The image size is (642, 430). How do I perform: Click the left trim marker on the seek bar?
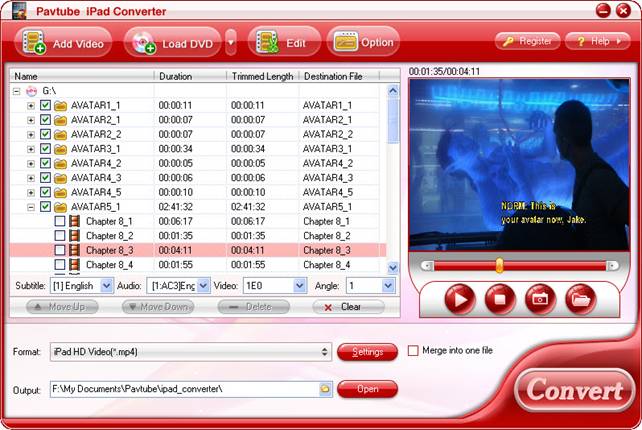(427, 266)
